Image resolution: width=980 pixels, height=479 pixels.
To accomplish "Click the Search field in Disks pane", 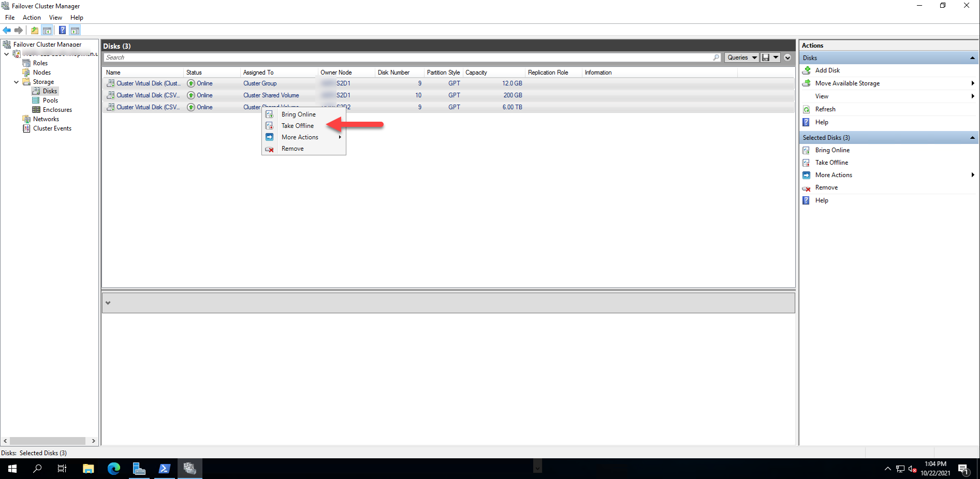I will [407, 57].
